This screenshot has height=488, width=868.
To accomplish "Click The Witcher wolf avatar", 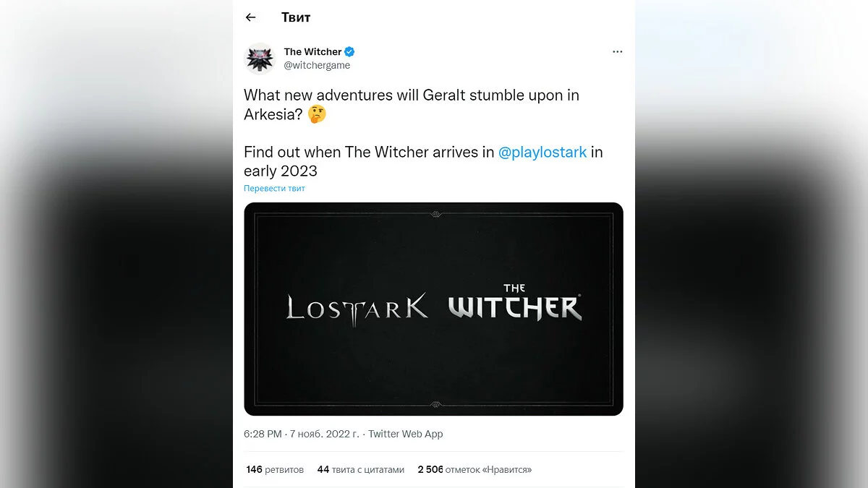I will (x=260, y=59).
